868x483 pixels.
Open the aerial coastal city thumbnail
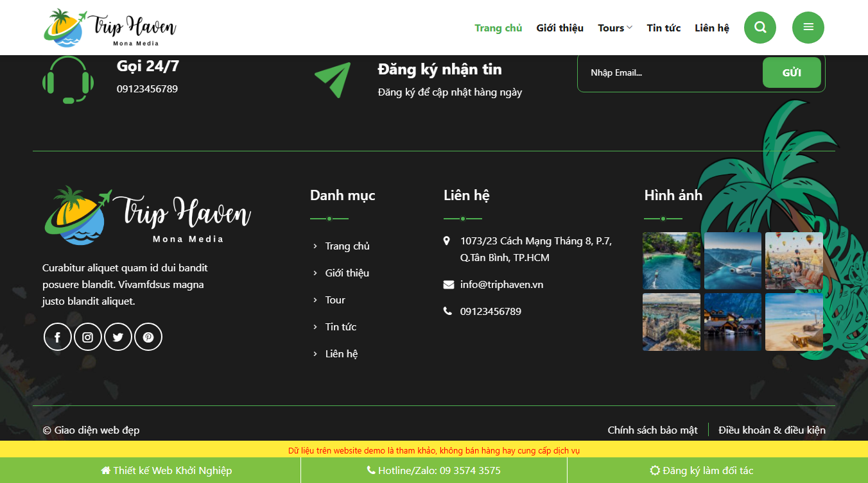(x=672, y=322)
